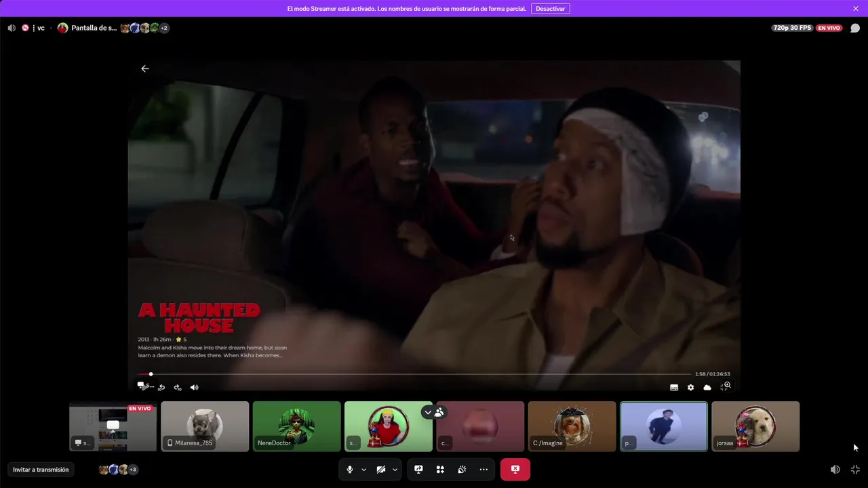Click Invitar a transmisión button
Image resolution: width=868 pixels, height=488 pixels.
click(41, 470)
